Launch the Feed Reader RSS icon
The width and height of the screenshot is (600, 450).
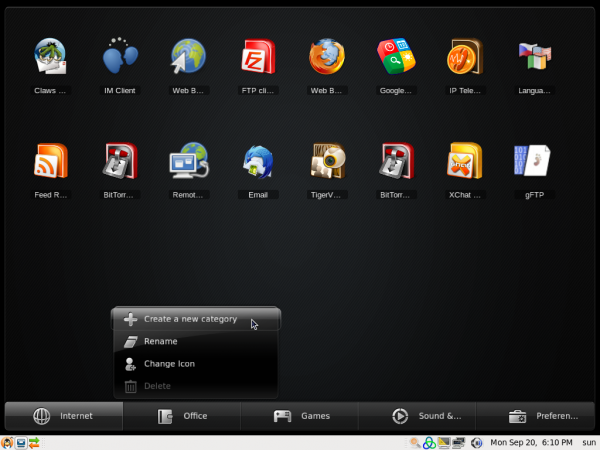[x=51, y=161]
